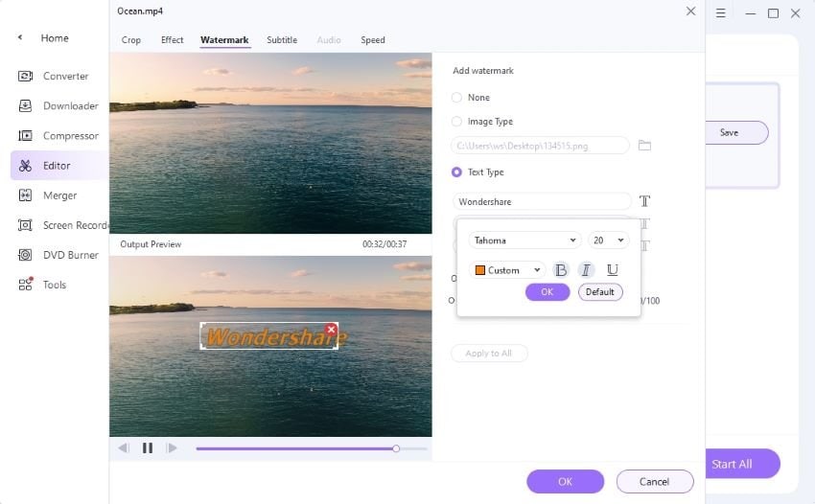Select Text Type watermark option
The image size is (815, 504).
pos(456,172)
